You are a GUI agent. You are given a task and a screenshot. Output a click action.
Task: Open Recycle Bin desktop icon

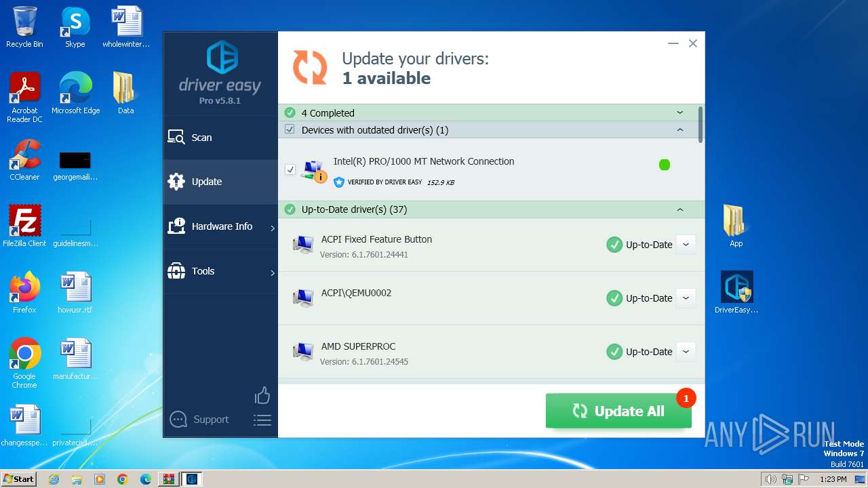24,28
